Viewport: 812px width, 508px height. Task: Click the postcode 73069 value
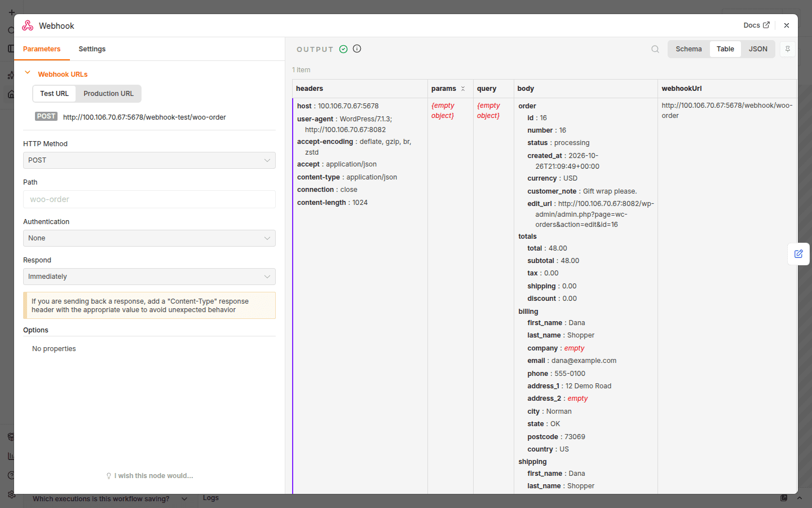(x=575, y=437)
